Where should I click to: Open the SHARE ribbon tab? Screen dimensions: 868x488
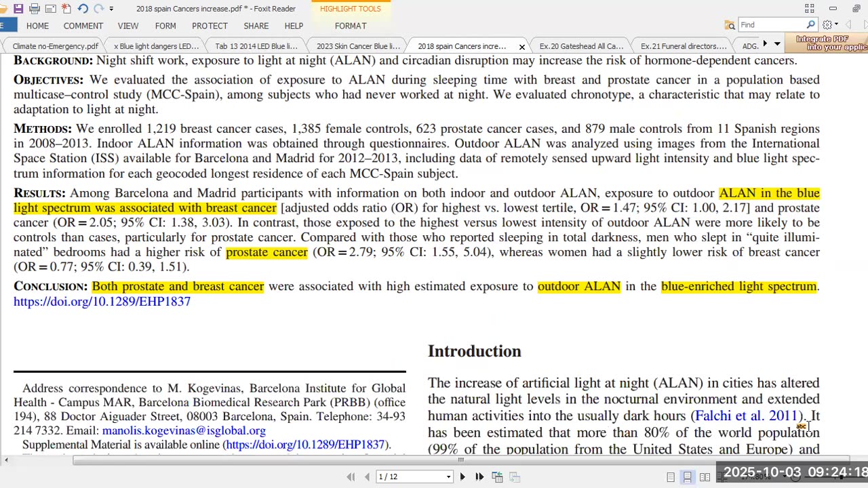(x=256, y=26)
